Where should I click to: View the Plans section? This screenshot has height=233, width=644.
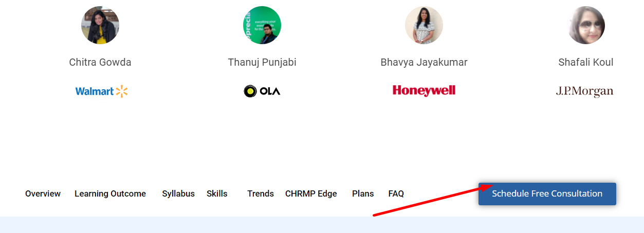(x=363, y=193)
